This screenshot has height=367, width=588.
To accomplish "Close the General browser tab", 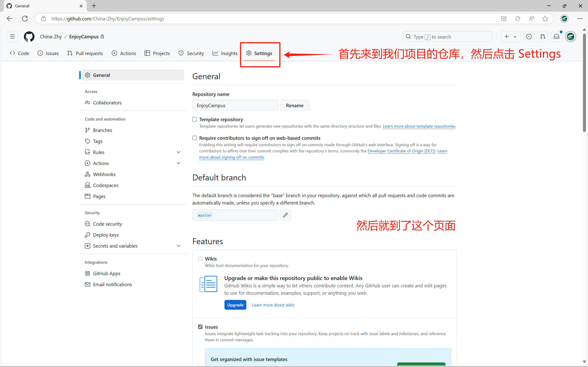I will point(81,6).
